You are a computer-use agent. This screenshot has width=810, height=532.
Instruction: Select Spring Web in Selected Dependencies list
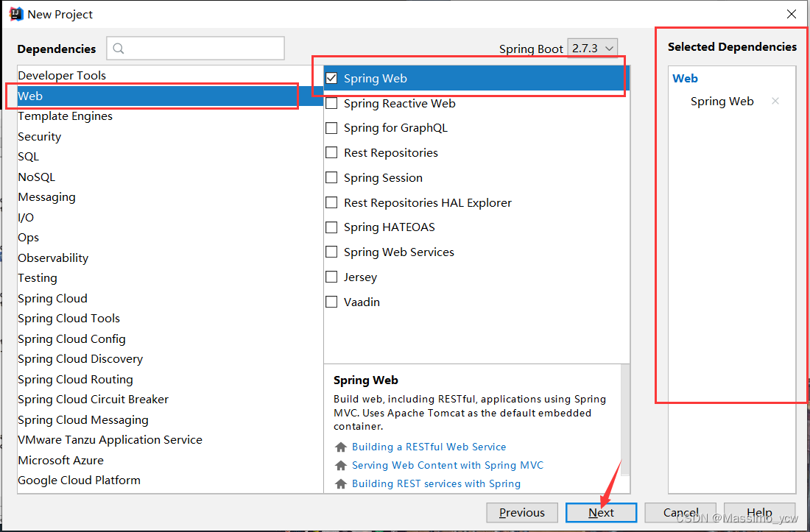[x=722, y=101]
